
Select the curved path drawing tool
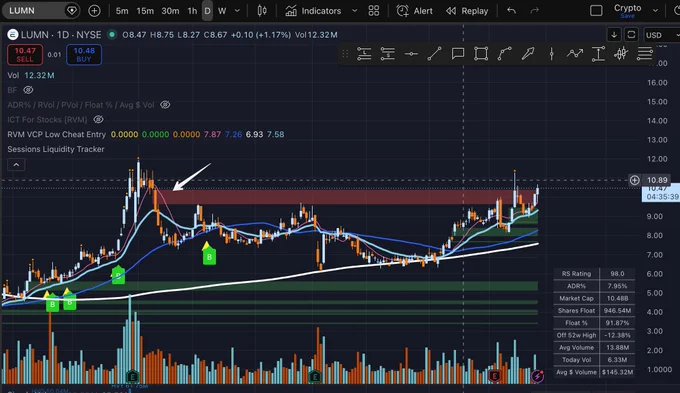[x=504, y=54]
